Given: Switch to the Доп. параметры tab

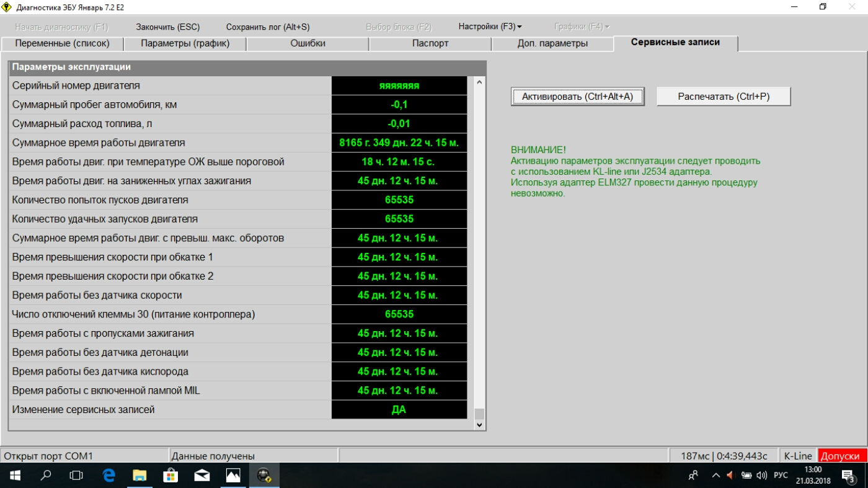Looking at the screenshot, I should pos(552,43).
